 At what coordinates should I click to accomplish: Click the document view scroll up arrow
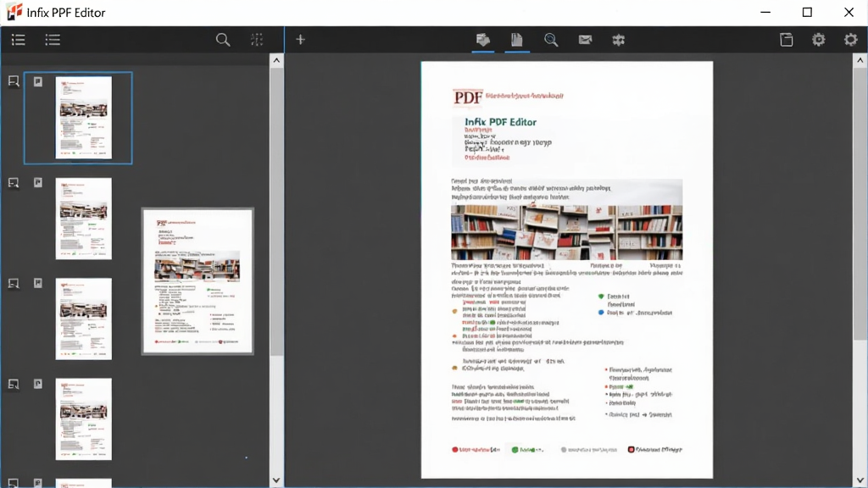pos(860,60)
